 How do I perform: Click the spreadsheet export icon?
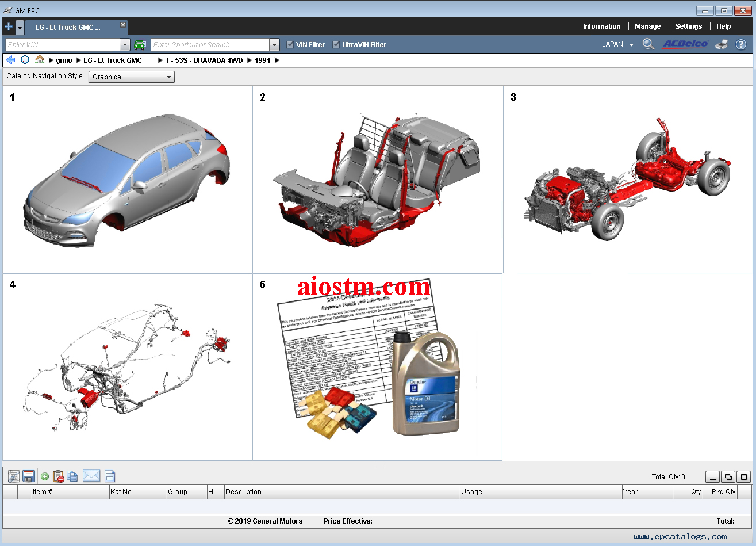(x=110, y=476)
